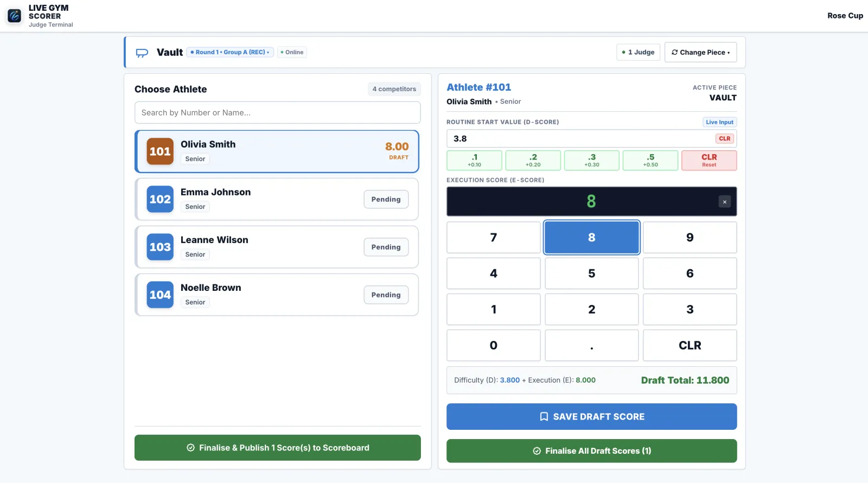
Task: Select athlete Leanne Wilson
Action: point(277,247)
